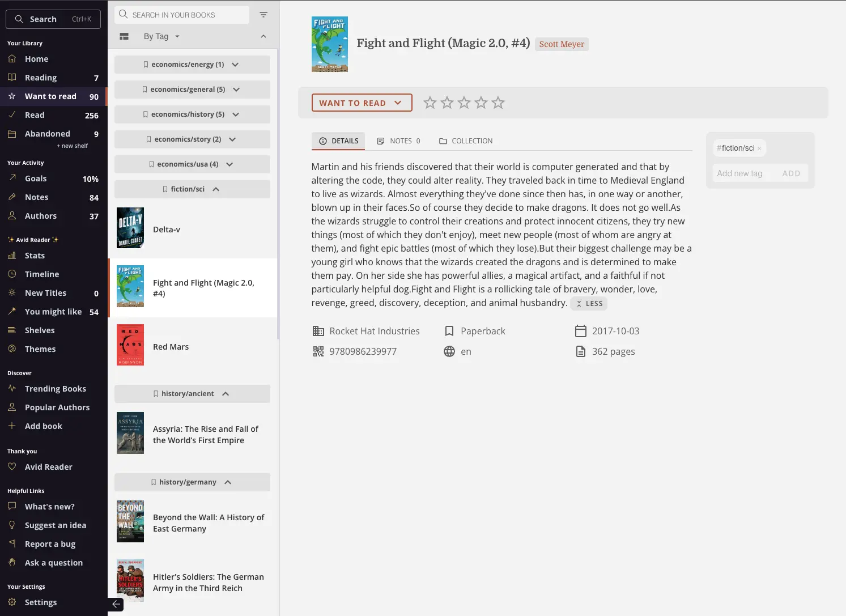
Task: Open the WANT TO READ shelf dropdown
Action: pos(362,103)
